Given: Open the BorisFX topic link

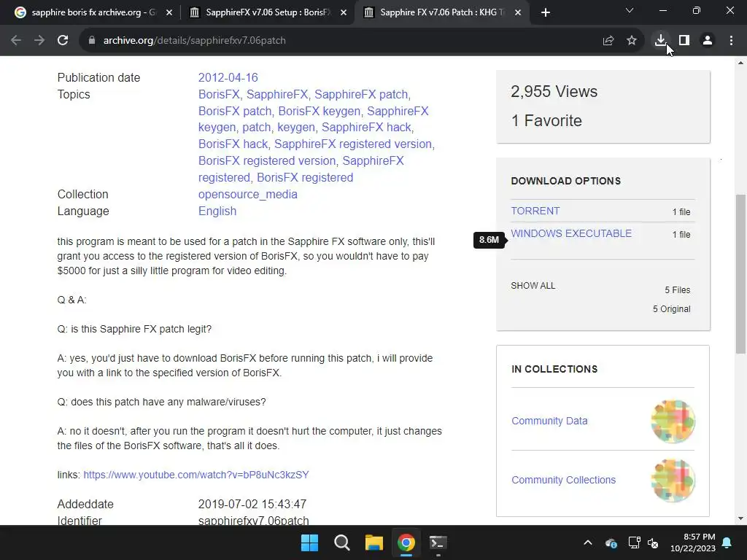Looking at the screenshot, I should 219,94.
